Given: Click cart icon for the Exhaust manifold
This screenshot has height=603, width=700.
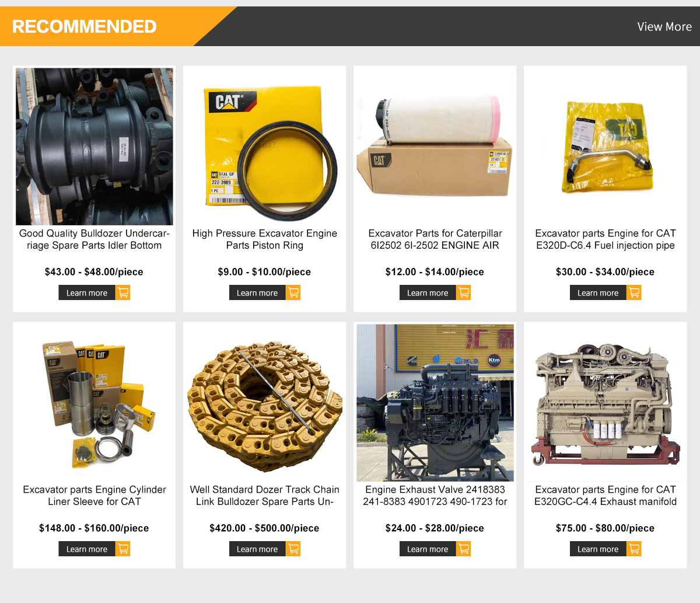Looking at the screenshot, I should click(634, 549).
